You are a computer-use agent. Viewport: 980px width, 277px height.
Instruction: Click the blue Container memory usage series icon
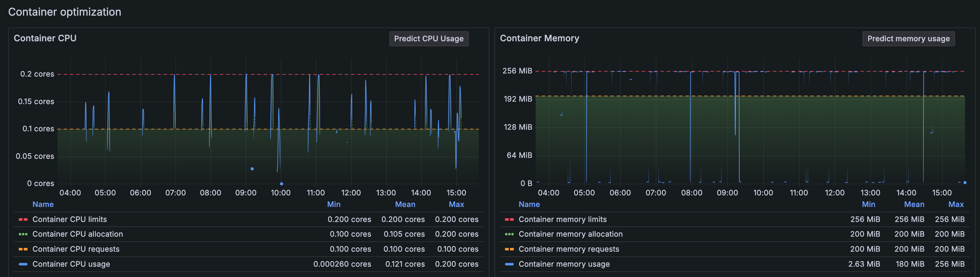[x=509, y=264]
